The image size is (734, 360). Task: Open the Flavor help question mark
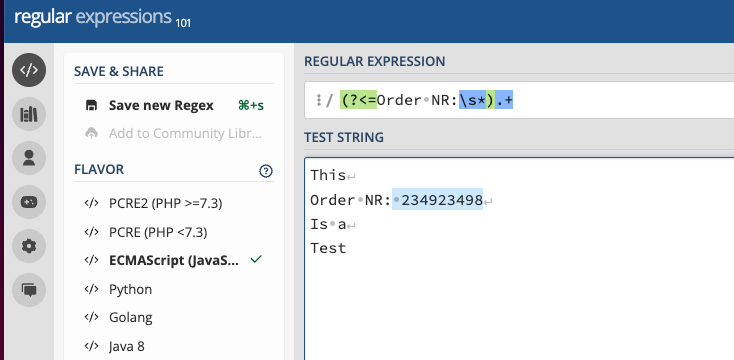point(266,171)
